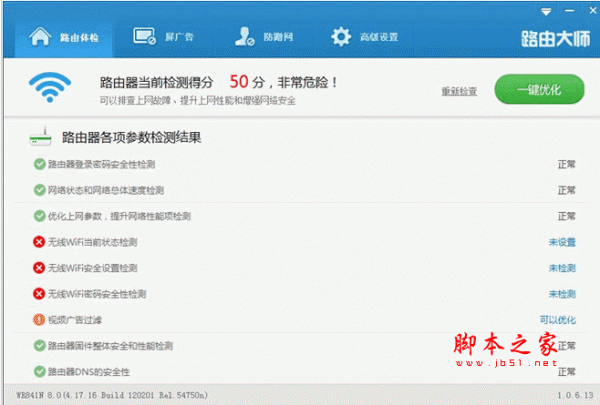Select the 路由器DNS的安全性 text
The width and height of the screenshot is (600, 405).
pyautogui.click(x=89, y=372)
